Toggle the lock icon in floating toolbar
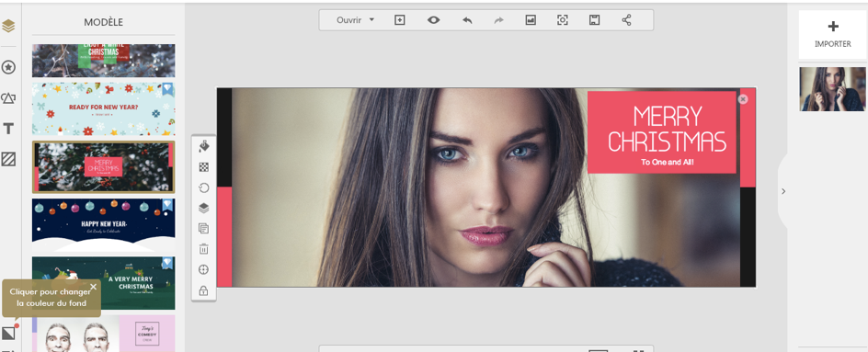Screen dimensions: 868x352 tap(204, 290)
